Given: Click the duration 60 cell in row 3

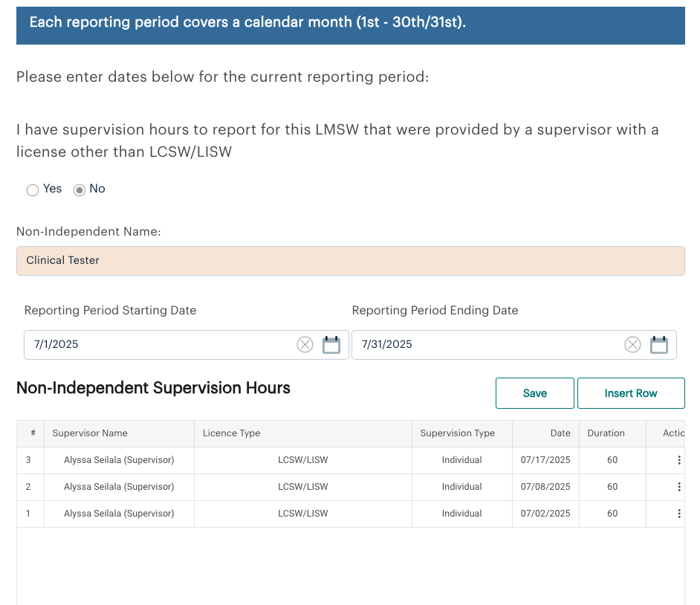Looking at the screenshot, I should (x=612, y=460).
